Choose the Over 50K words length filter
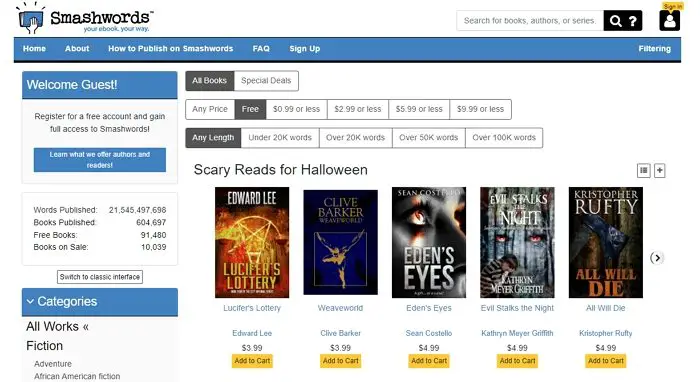The height and width of the screenshot is (382, 700). (429, 138)
